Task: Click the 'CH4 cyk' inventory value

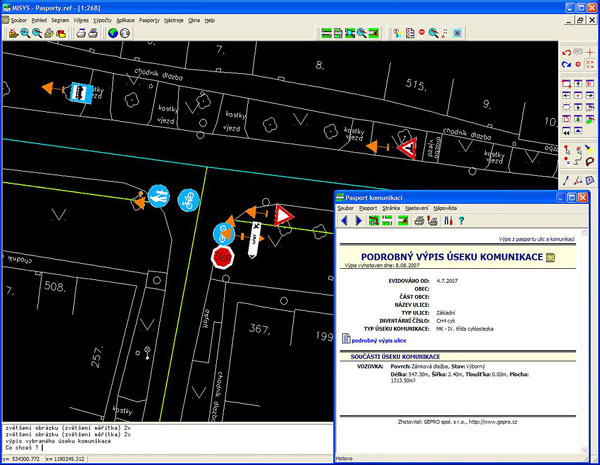Action: (x=445, y=321)
